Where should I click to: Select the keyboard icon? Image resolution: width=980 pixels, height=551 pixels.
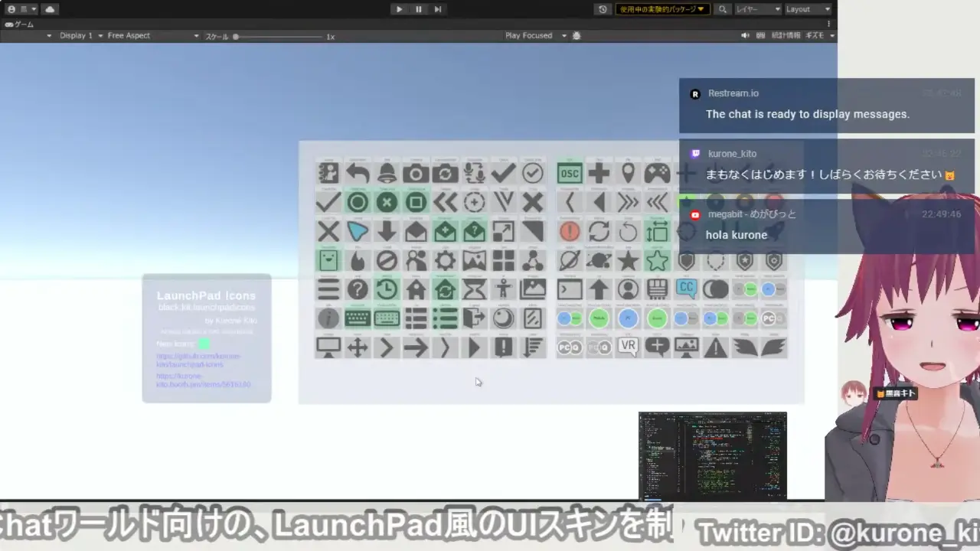coord(358,318)
